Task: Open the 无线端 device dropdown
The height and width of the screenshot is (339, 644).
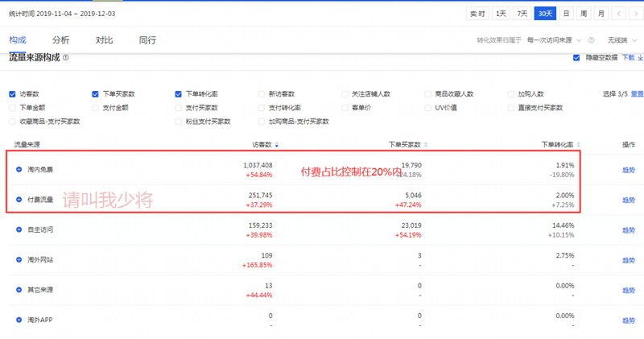Action: [621, 39]
